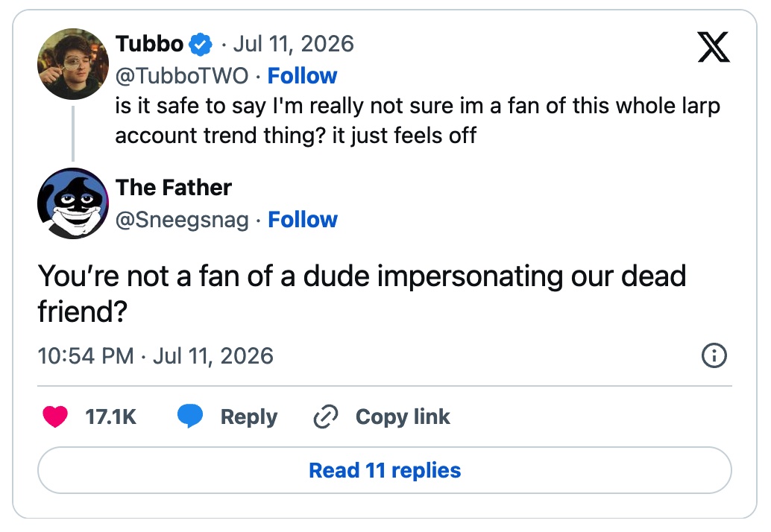Screen dimensions: 771x532
Task: Click the Copy link text
Action: pos(403,417)
